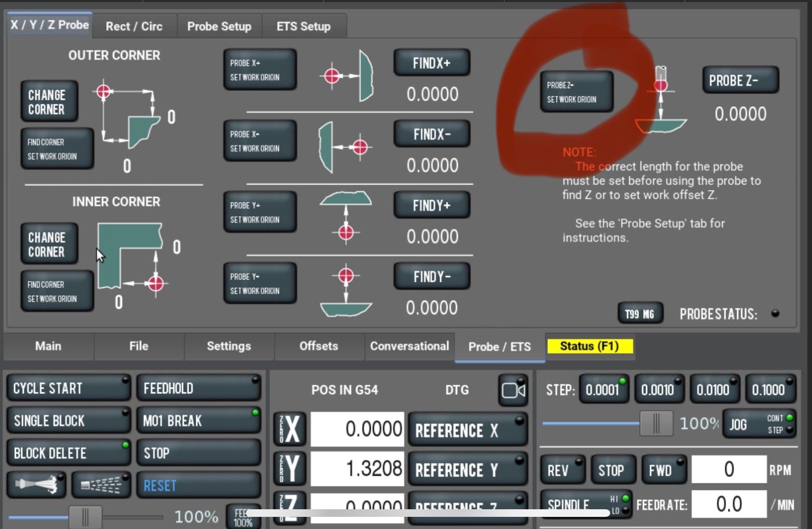Switch to the Probe Setup tab
The height and width of the screenshot is (529, 812).
click(x=219, y=26)
